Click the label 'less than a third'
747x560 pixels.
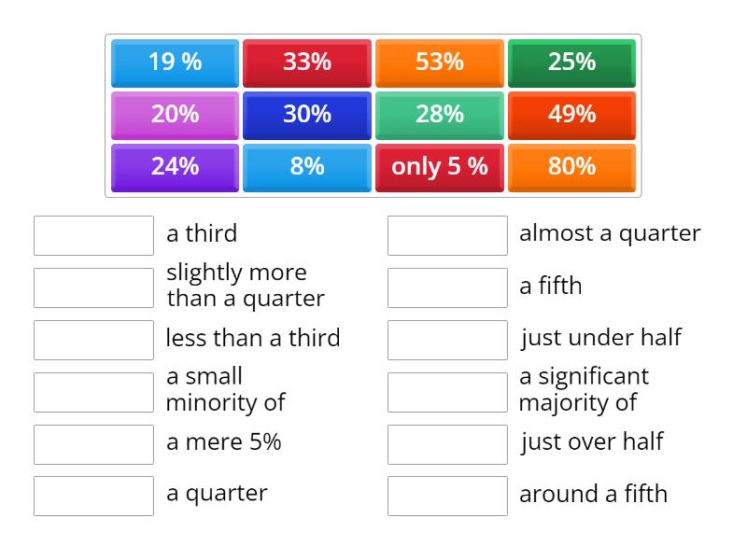coord(253,339)
